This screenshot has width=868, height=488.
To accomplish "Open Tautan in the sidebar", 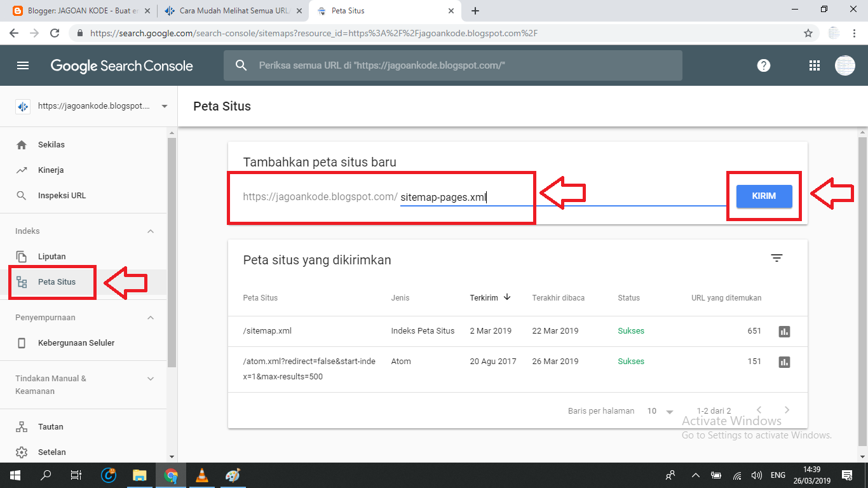I will click(x=83, y=427).
